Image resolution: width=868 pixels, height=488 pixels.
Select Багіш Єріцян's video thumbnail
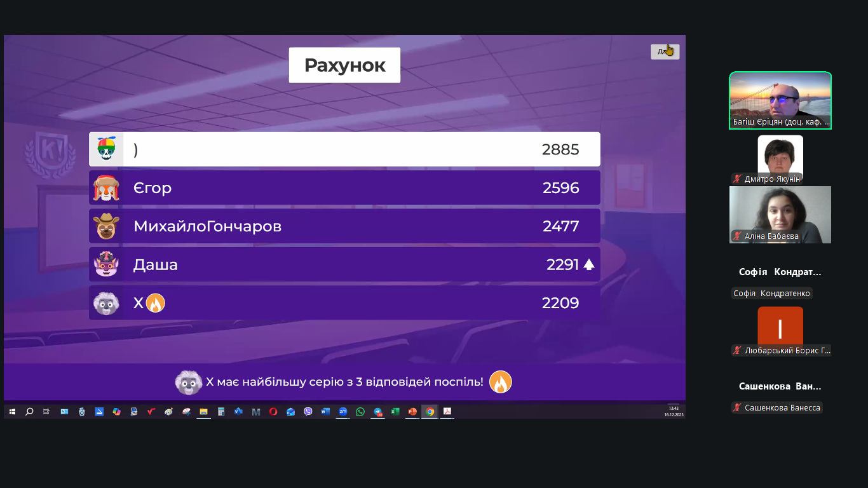[780, 100]
